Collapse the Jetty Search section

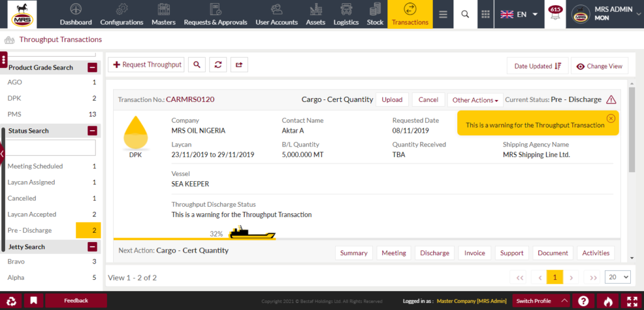[x=92, y=246]
